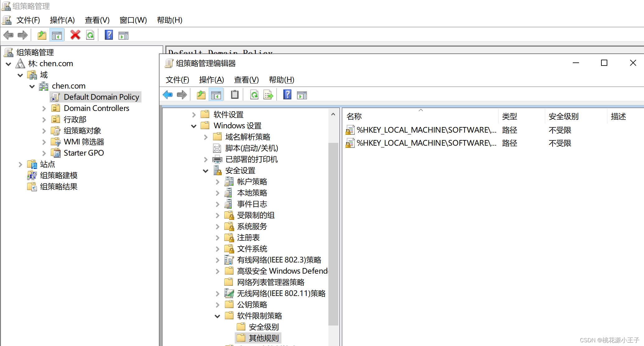Click the blue Back arrow in editor toolbar
This screenshot has height=346, width=644.
coord(168,95)
